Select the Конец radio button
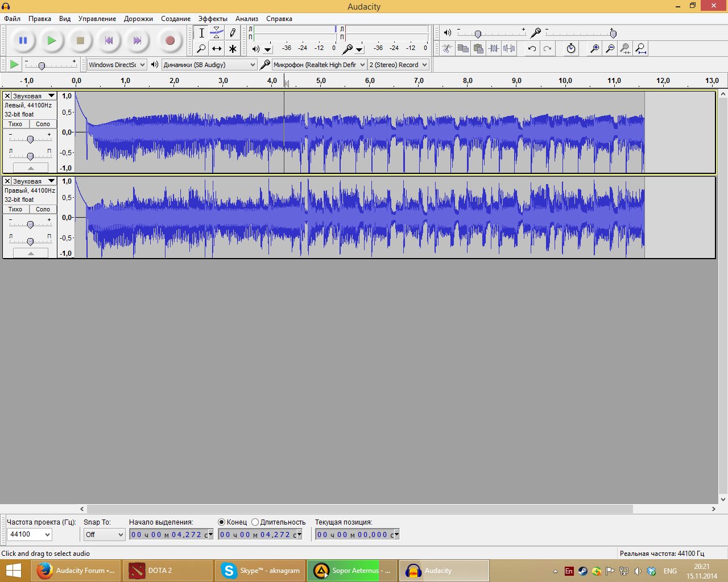The image size is (728, 582). [221, 522]
